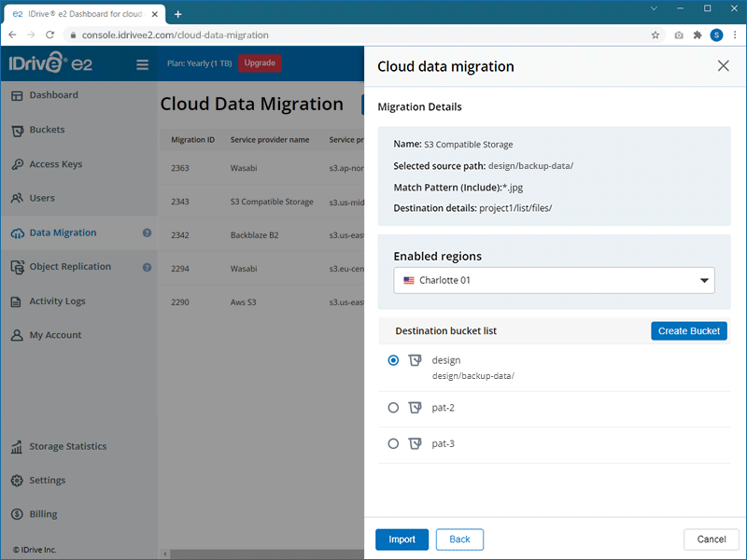Click the Import button
Screen dimensions: 747x560
coord(402,539)
